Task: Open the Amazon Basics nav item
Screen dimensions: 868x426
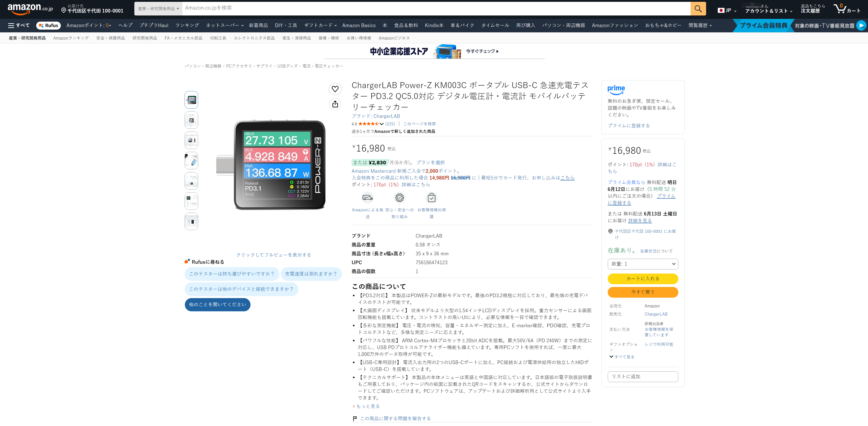Action: 359,25
